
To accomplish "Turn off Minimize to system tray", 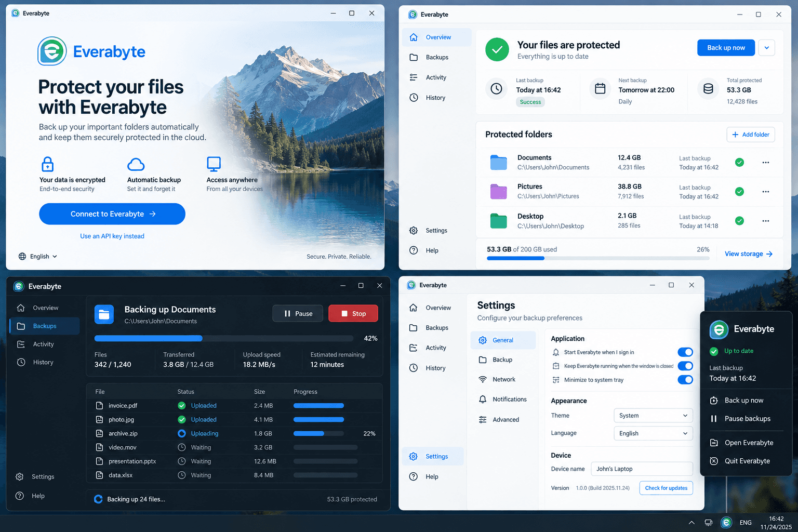I will point(685,380).
